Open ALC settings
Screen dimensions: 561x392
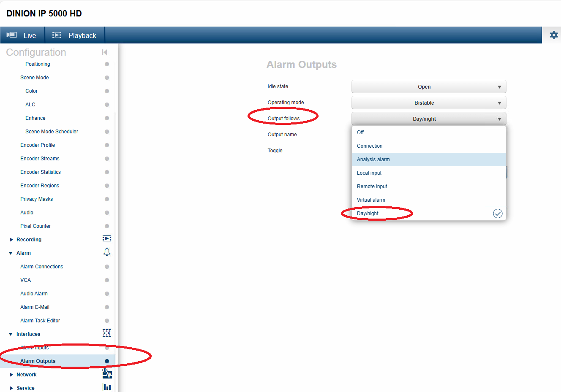click(x=30, y=105)
